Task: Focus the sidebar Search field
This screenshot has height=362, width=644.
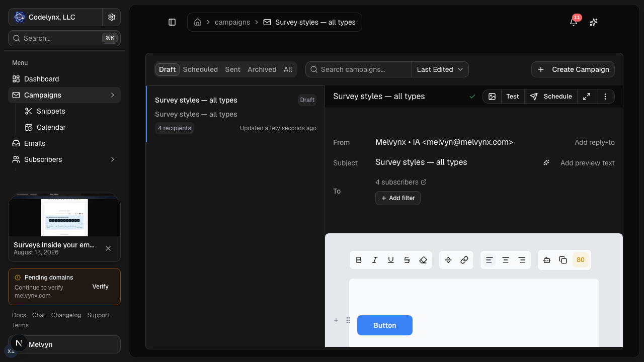Action: pyautogui.click(x=64, y=38)
